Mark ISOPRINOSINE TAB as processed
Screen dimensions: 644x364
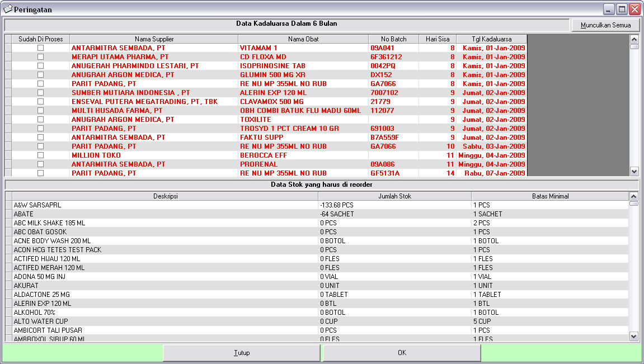40,65
